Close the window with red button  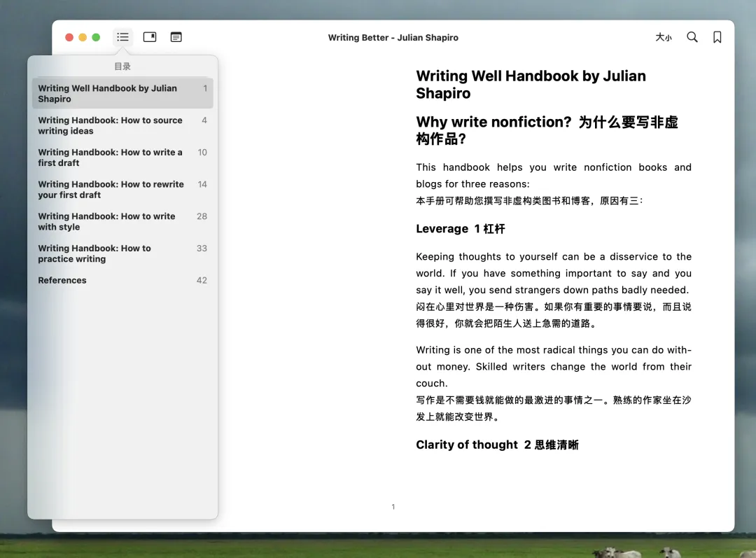(69, 37)
